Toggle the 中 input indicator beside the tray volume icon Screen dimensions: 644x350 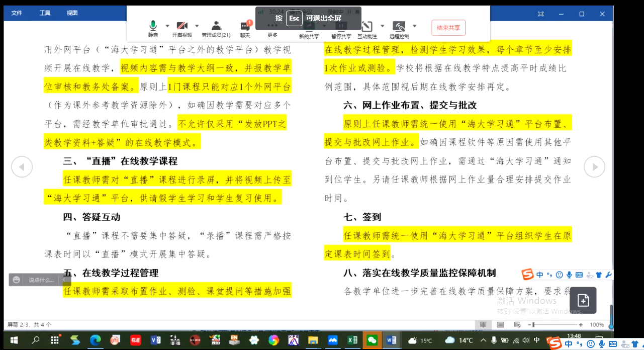point(537,340)
